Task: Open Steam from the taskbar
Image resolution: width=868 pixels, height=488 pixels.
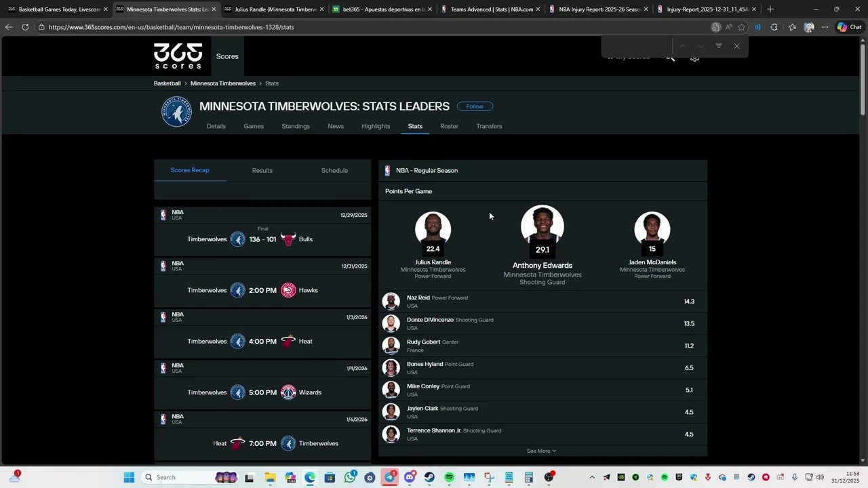Action: 429,477
